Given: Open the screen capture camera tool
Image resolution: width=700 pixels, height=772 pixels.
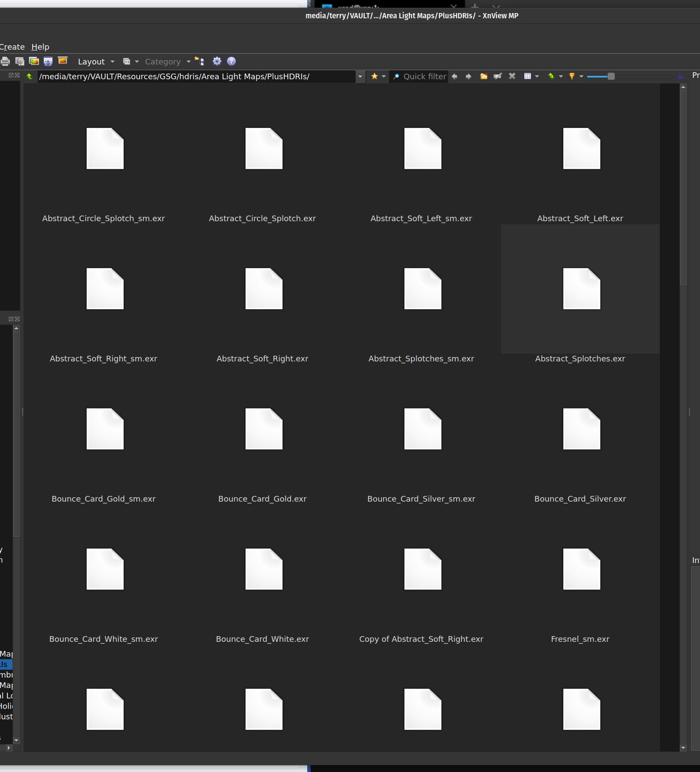Looking at the screenshot, I should (48, 61).
